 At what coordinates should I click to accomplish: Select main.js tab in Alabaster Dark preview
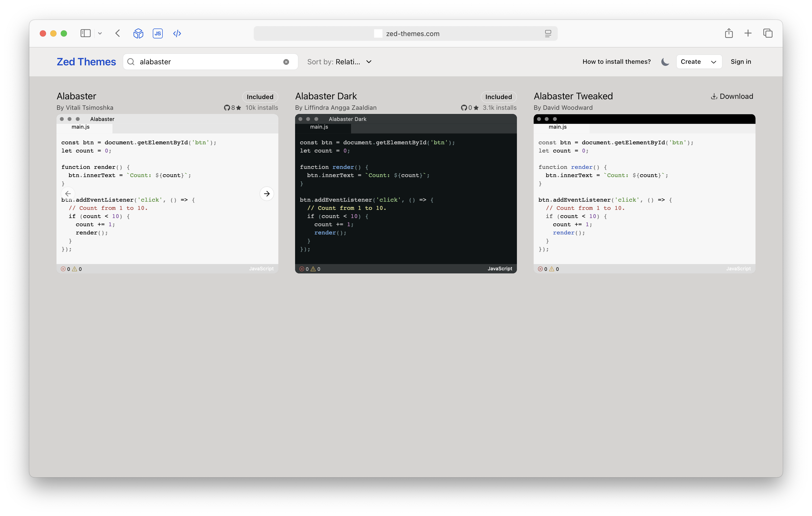click(x=319, y=127)
